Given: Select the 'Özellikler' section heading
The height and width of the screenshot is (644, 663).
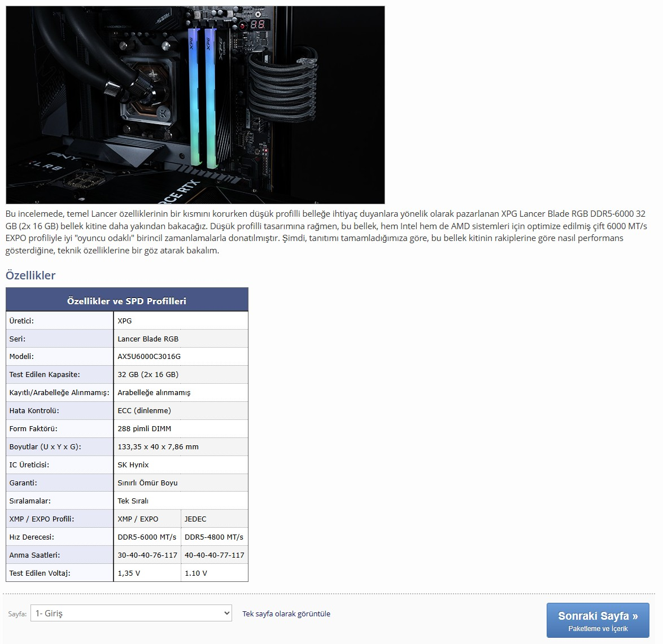Looking at the screenshot, I should click(30, 275).
